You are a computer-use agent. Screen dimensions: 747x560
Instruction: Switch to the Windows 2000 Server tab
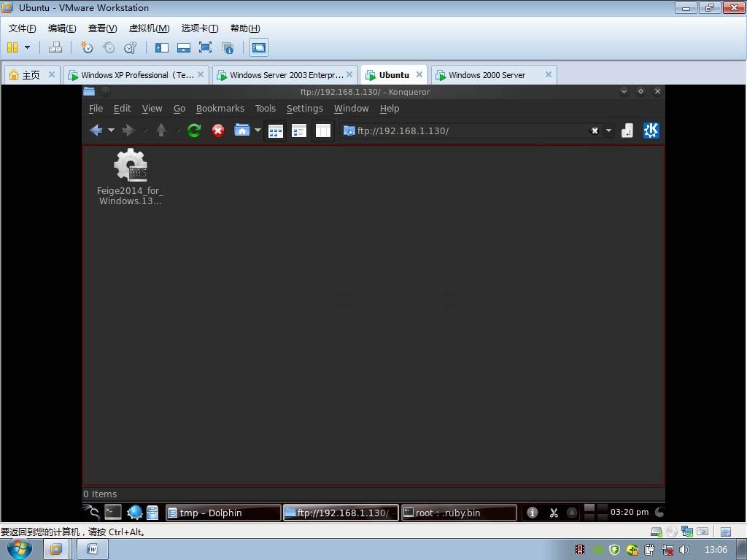(494, 75)
